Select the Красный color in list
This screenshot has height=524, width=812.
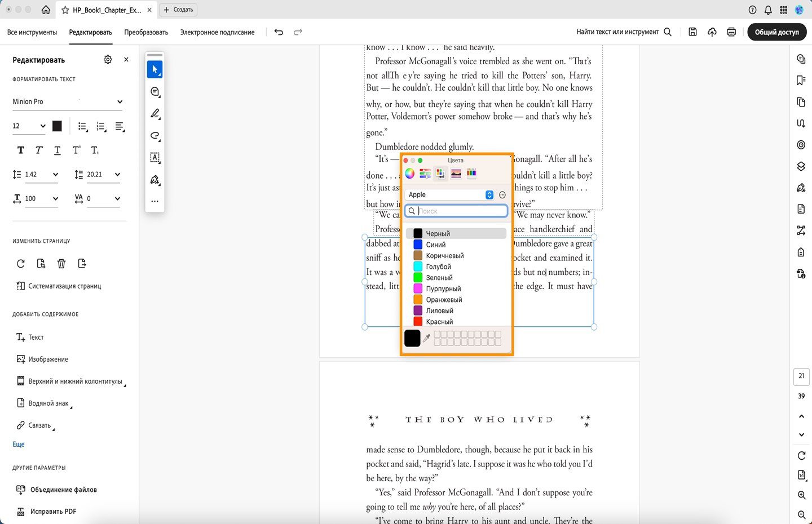[x=439, y=322]
